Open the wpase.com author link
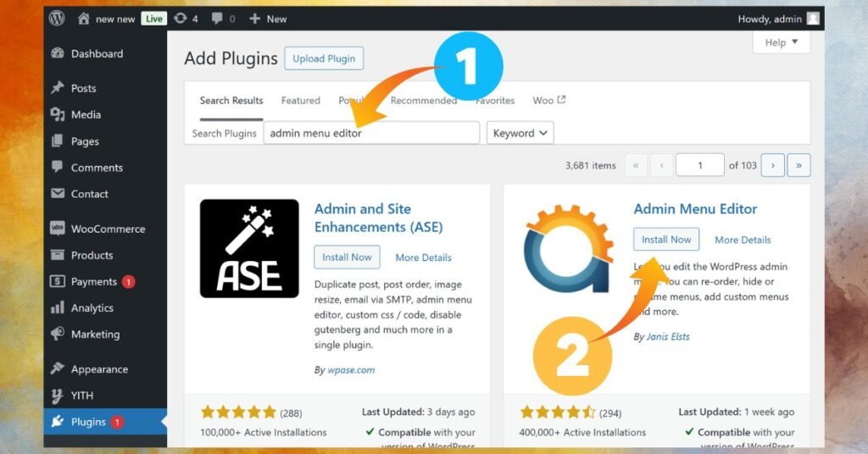 point(351,370)
